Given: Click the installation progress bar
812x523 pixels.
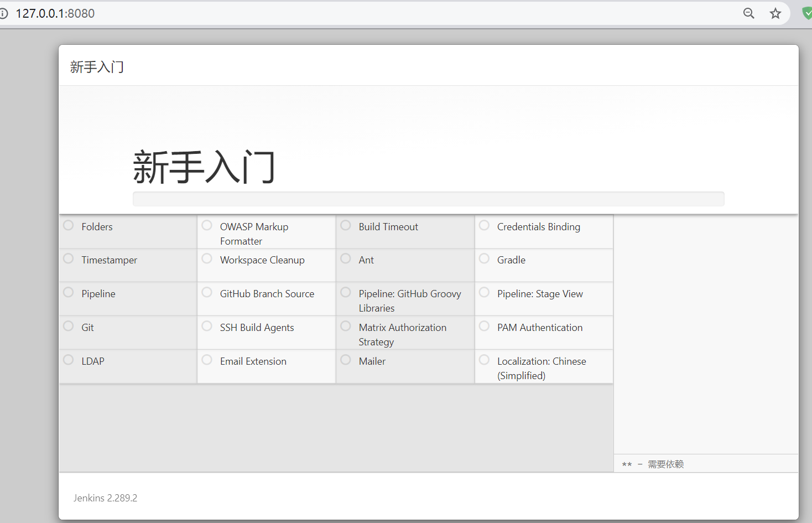Looking at the screenshot, I should coord(429,199).
